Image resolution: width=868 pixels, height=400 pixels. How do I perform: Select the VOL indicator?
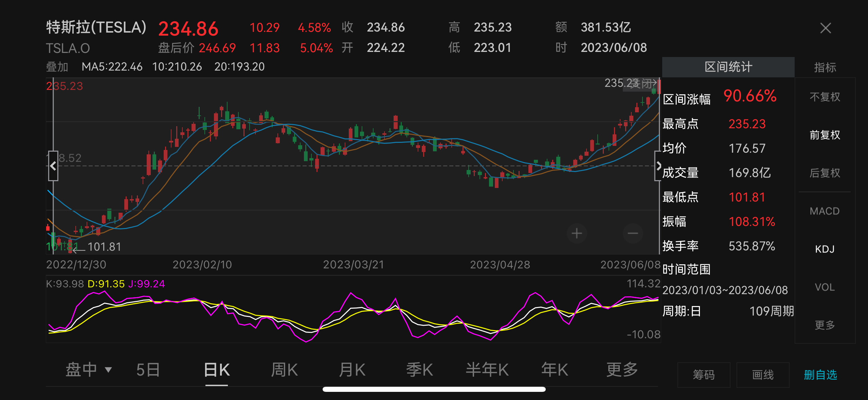pyautogui.click(x=825, y=287)
